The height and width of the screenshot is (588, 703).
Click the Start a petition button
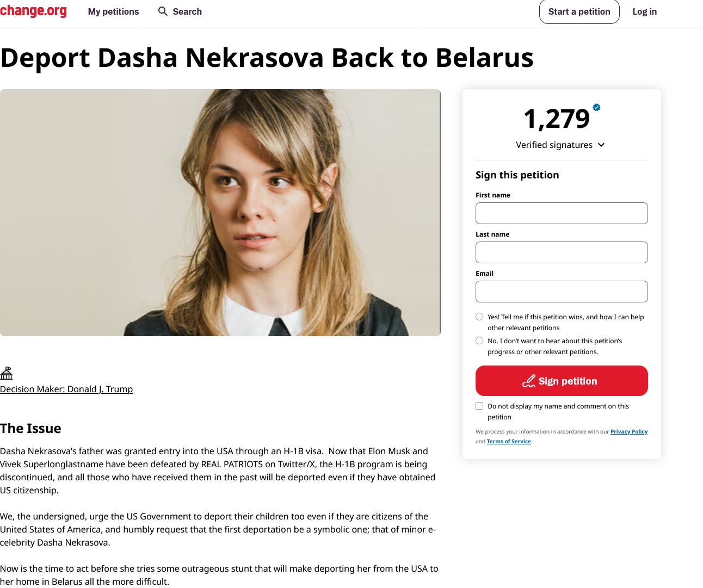point(579,11)
